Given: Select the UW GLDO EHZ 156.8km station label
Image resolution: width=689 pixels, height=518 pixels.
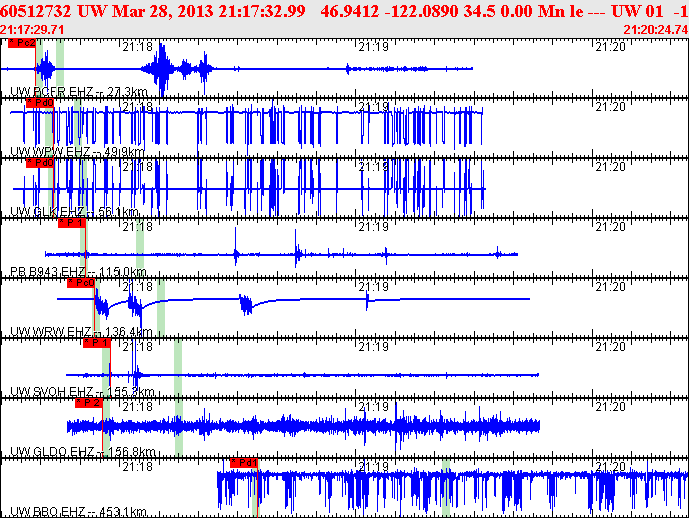Looking at the screenshot, I should [x=81, y=452].
